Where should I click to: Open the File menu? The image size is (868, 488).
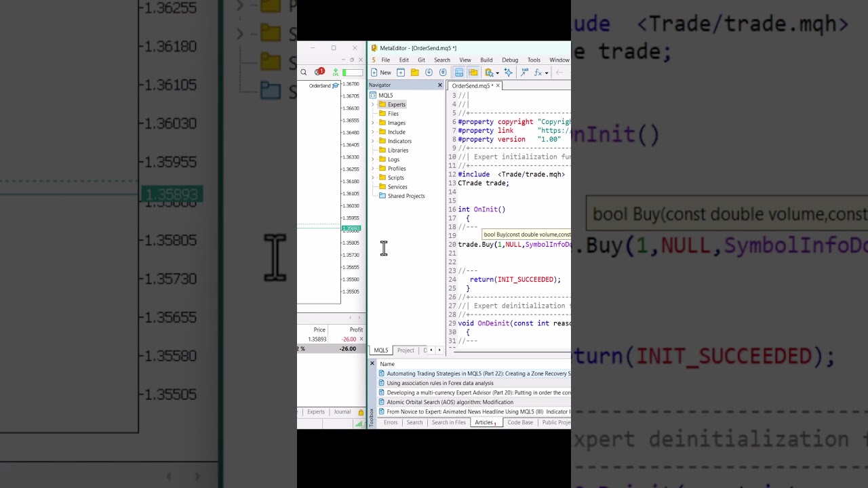(x=385, y=60)
